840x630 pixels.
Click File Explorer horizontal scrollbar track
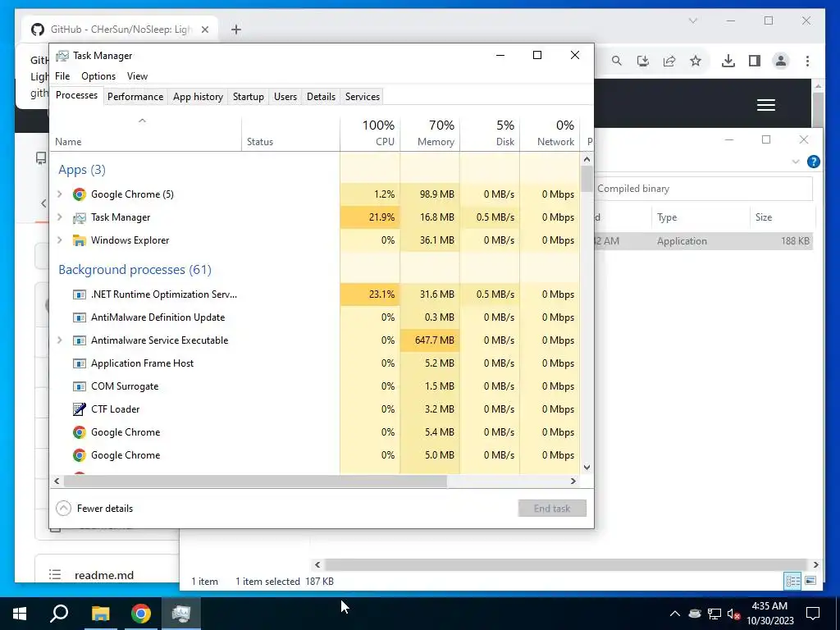(x=566, y=564)
